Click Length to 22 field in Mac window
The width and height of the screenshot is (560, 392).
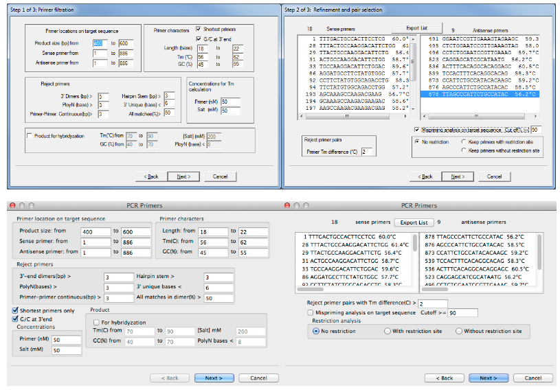tap(254, 231)
